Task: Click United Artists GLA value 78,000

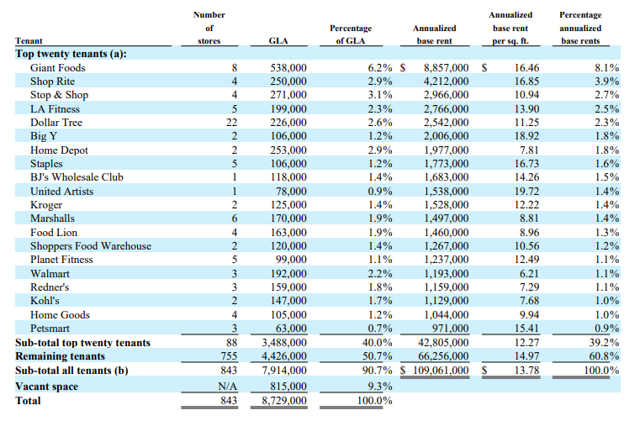Action: [291, 191]
